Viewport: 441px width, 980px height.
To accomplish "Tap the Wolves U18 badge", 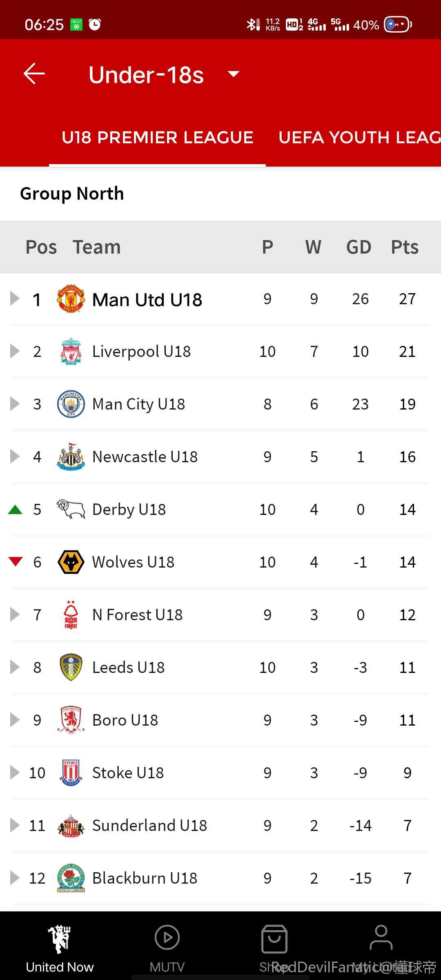I will click(x=71, y=562).
